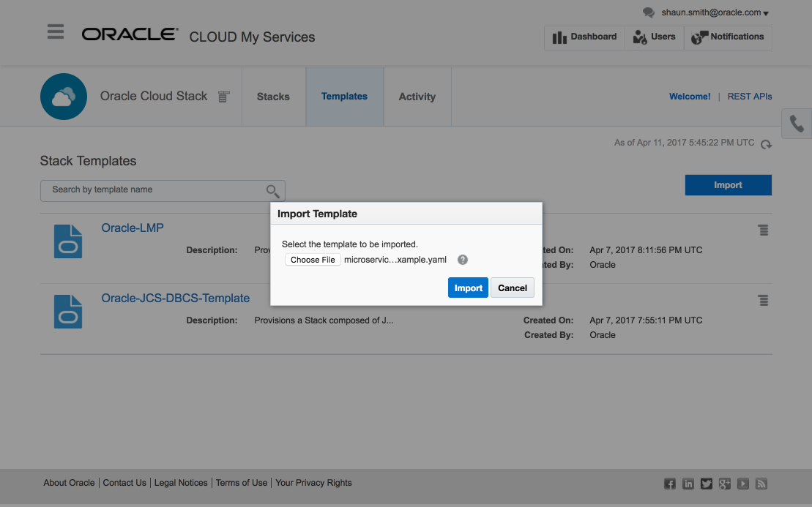Click the date Apr 7, 2017 7:55:11 PM UTC
812x507 pixels.
coord(646,320)
